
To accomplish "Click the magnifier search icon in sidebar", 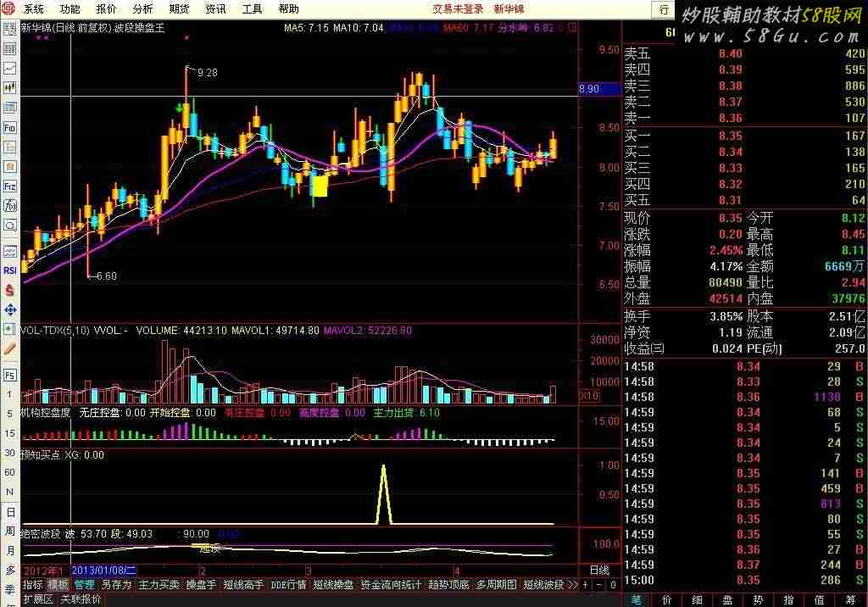I will [x=10, y=226].
